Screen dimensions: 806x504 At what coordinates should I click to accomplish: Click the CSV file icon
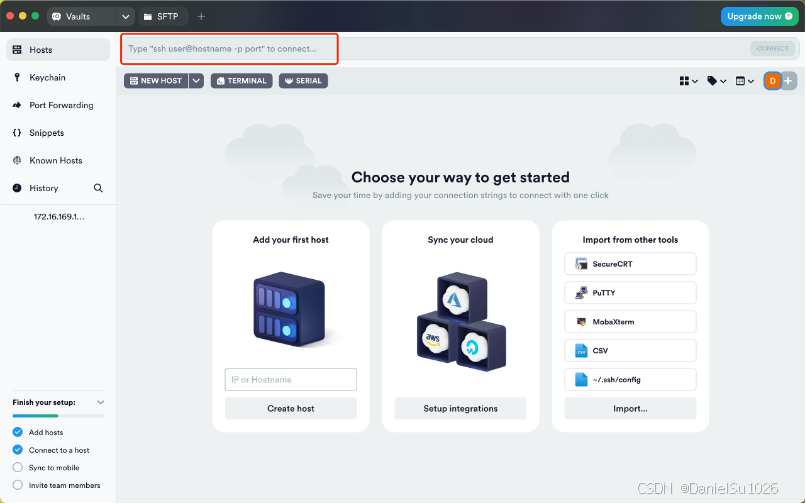tap(581, 351)
